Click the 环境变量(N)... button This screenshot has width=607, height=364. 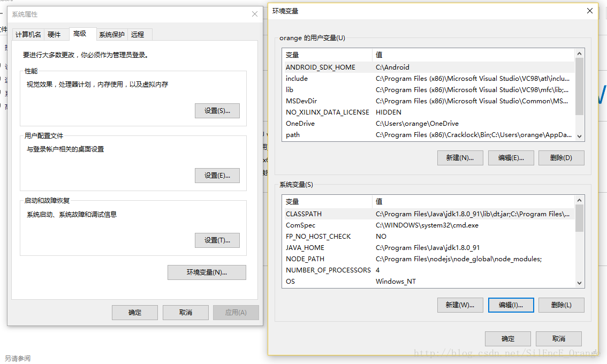207,272
